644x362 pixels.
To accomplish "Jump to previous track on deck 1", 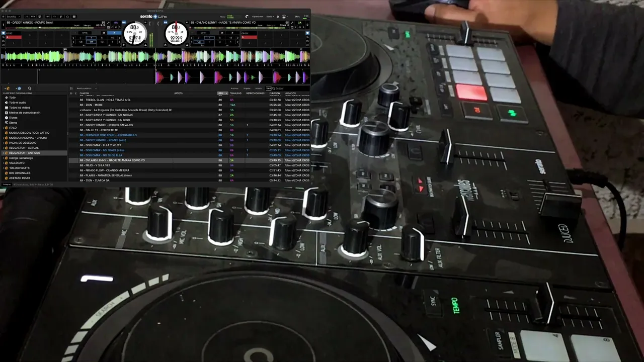I will point(104,33).
